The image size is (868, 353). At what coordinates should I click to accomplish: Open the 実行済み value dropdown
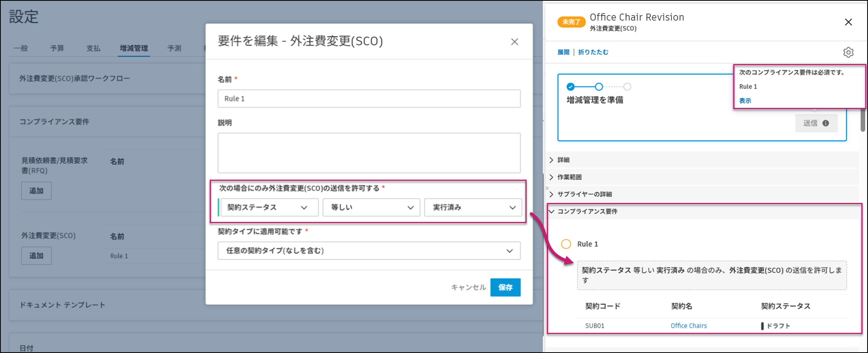(473, 208)
